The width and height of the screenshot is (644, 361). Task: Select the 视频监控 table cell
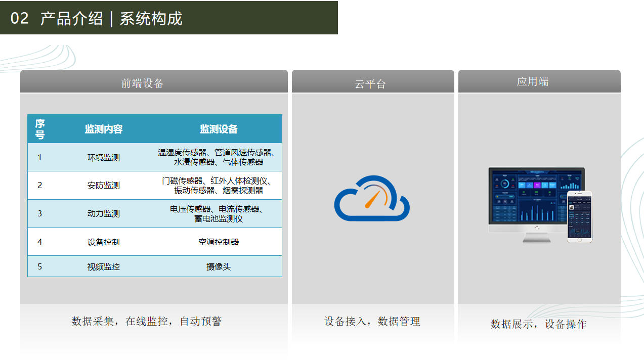point(104,266)
